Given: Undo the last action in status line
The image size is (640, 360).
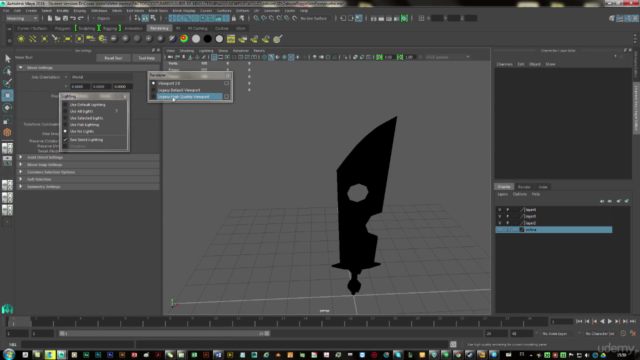Looking at the screenshot, I should 73,18.
